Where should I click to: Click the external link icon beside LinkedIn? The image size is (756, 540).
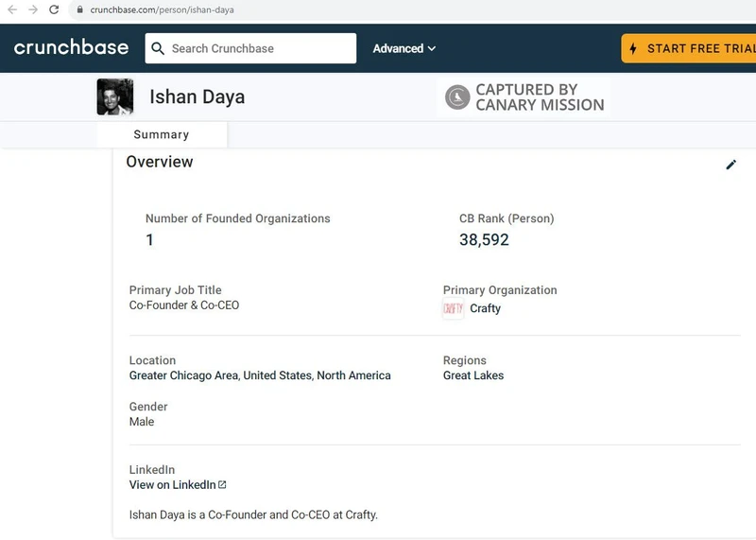coord(222,485)
